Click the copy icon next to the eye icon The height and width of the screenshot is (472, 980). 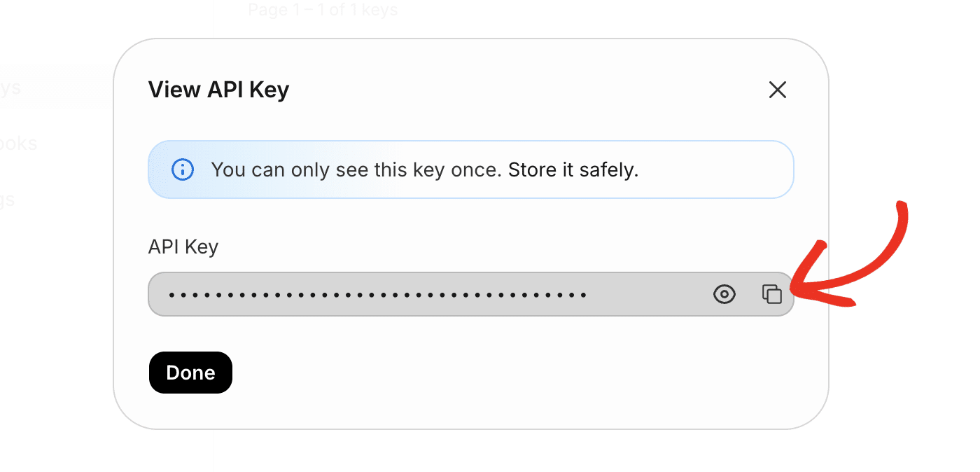[771, 294]
